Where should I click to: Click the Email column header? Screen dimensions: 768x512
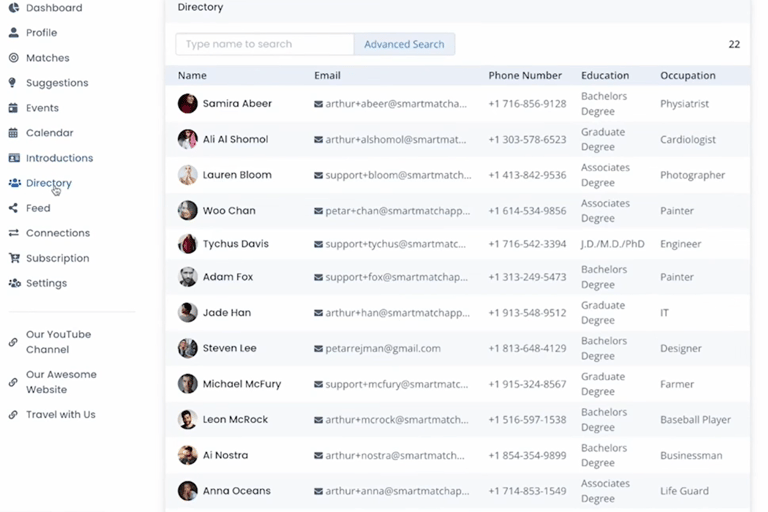point(327,75)
